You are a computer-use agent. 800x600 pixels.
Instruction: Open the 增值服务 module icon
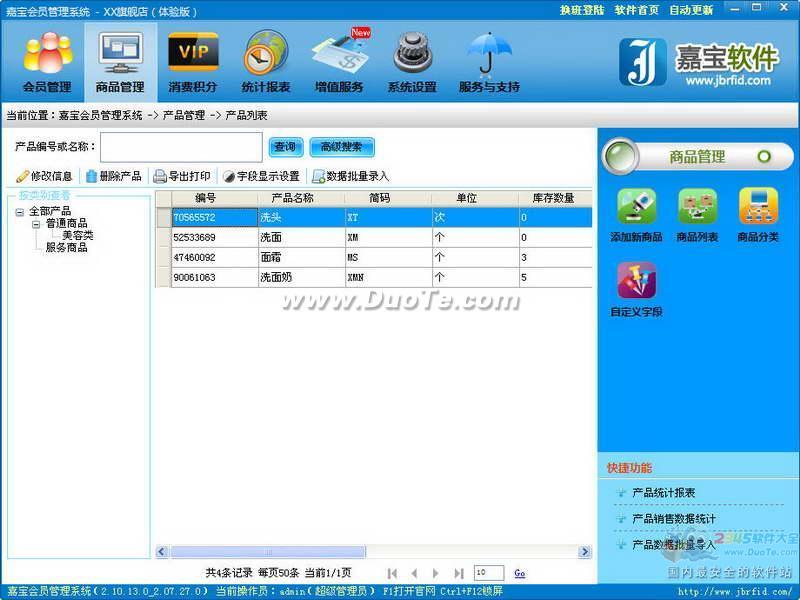tap(339, 61)
